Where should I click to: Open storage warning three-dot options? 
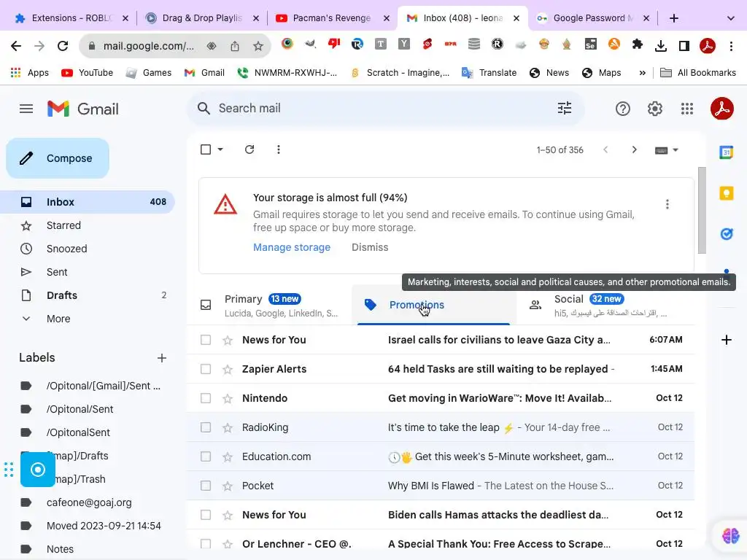(x=667, y=204)
